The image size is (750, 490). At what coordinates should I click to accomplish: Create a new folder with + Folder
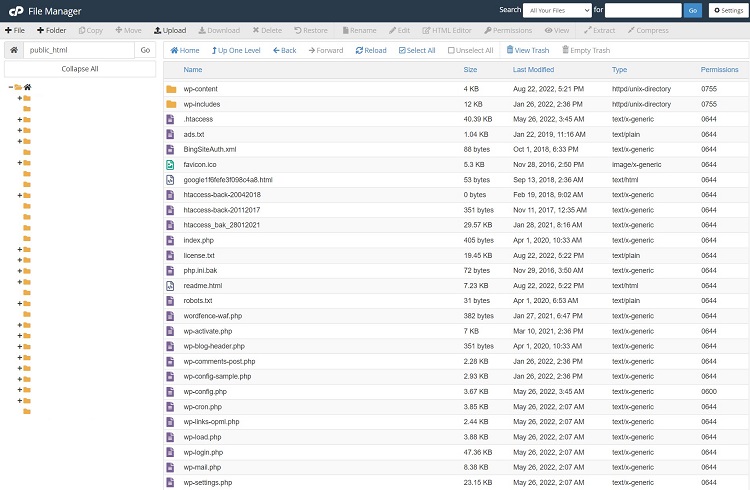point(52,30)
